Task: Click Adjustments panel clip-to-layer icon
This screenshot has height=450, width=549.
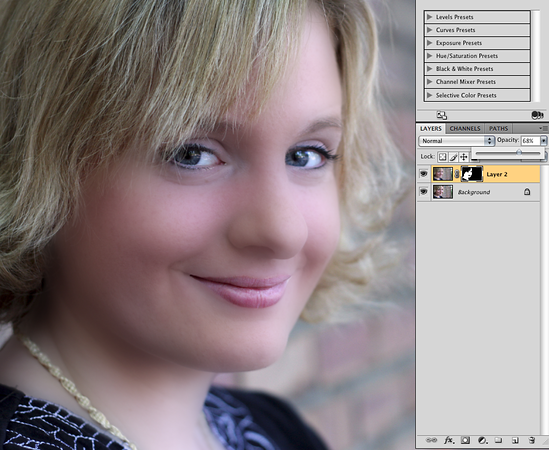Action: tap(537, 115)
